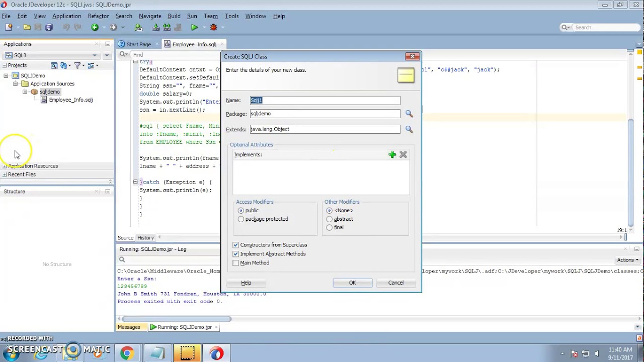Open the Navigate menu
Image resolution: width=644 pixels, height=362 pixels.
150,16
